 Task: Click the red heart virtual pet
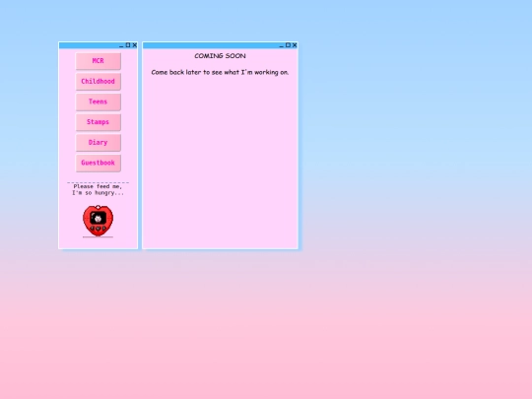(99, 221)
